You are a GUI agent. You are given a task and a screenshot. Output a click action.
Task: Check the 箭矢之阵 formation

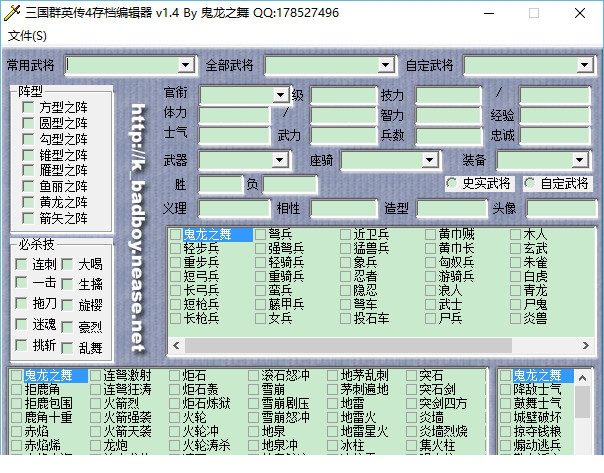pyautogui.click(x=28, y=218)
